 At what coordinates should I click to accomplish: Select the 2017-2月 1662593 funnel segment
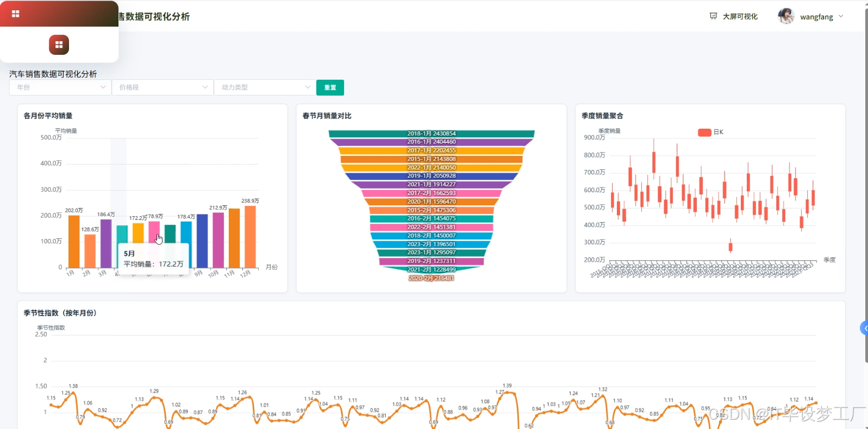(x=432, y=193)
